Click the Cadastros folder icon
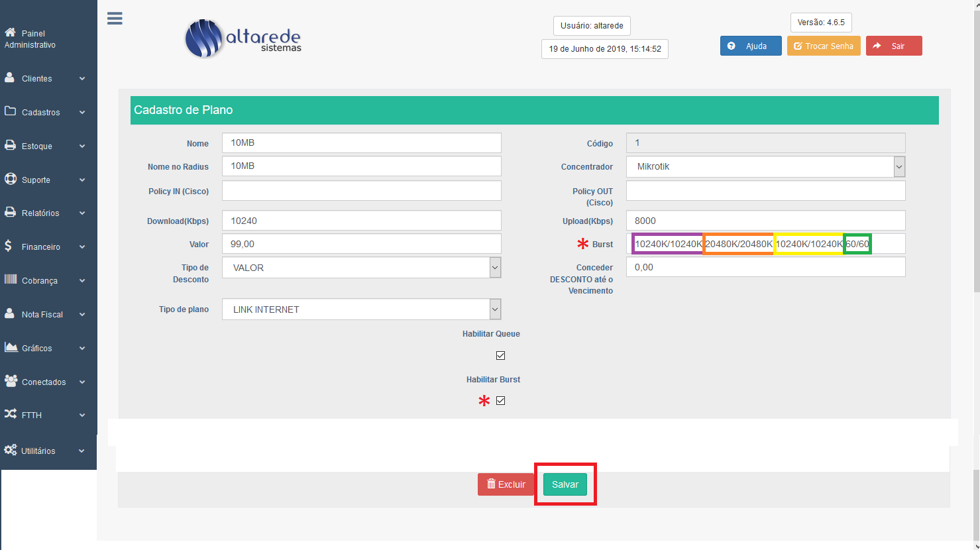Screen dimensions: 980x552 click(10, 111)
